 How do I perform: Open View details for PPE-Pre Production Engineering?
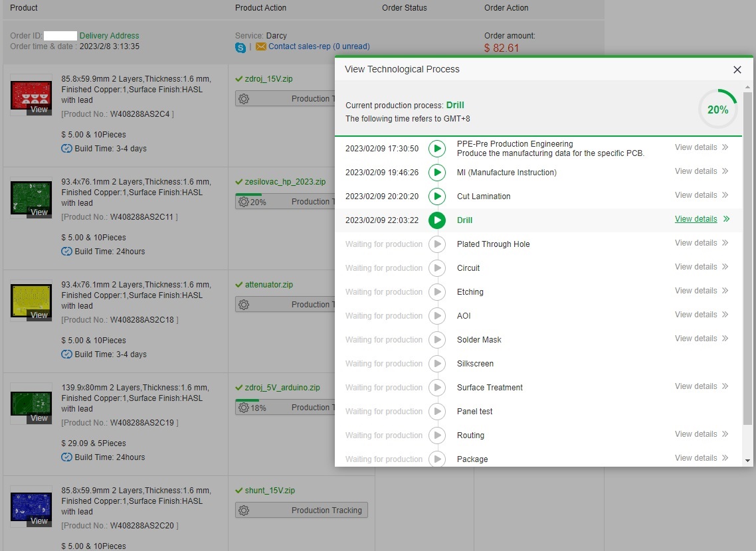(696, 147)
